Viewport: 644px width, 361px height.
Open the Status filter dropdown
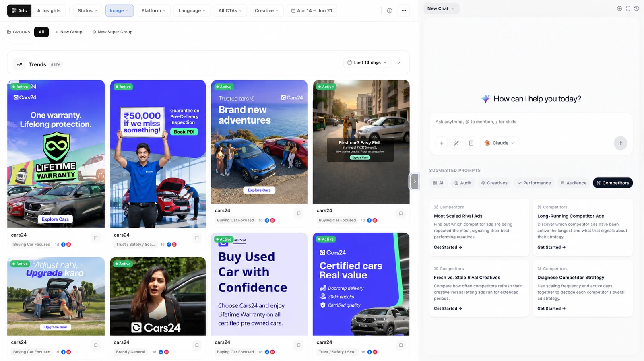(x=87, y=11)
